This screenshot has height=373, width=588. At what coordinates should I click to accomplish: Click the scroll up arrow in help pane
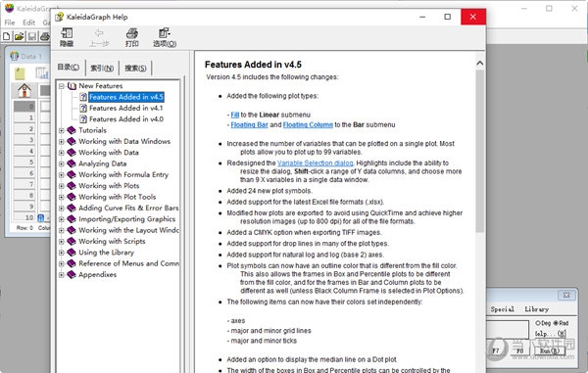[479, 64]
